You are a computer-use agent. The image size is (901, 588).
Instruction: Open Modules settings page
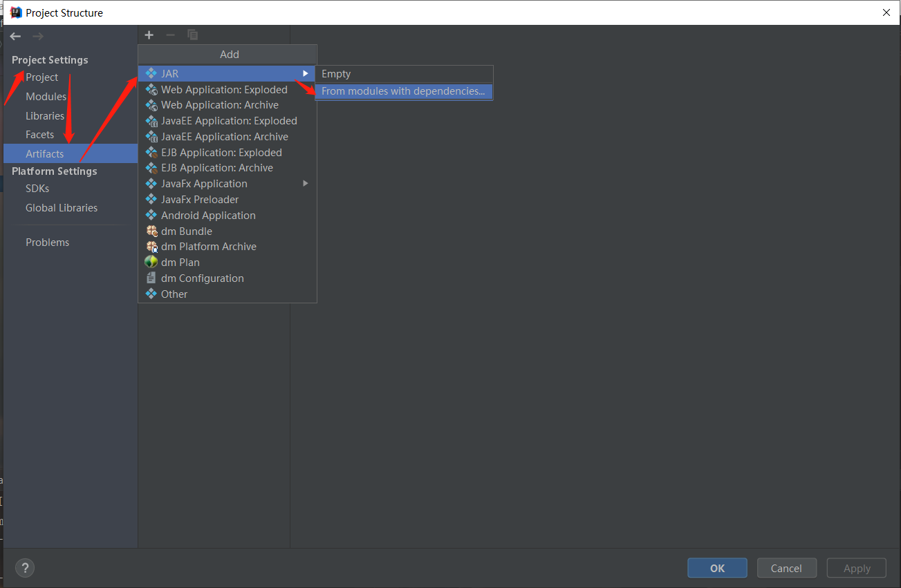(71, 97)
